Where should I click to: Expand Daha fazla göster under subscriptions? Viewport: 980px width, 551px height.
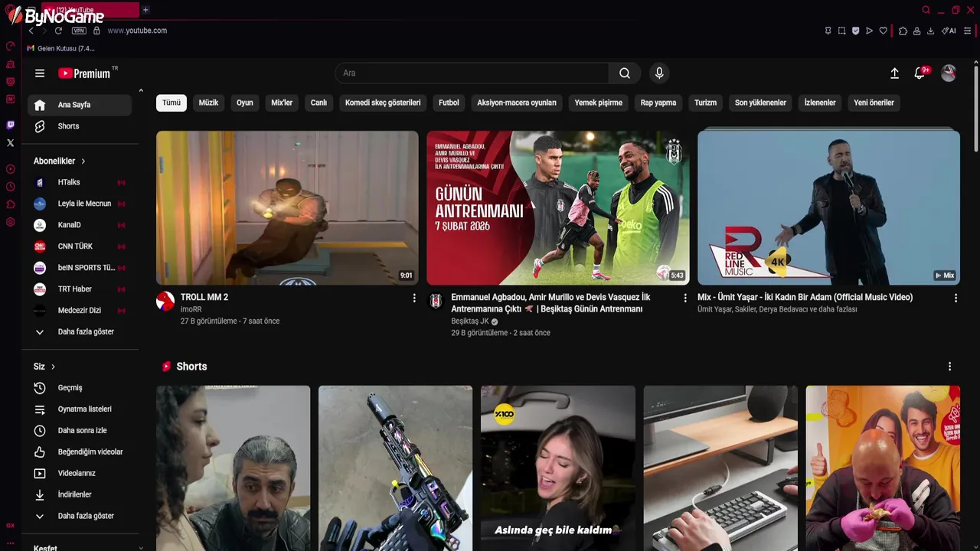pyautogui.click(x=80, y=332)
